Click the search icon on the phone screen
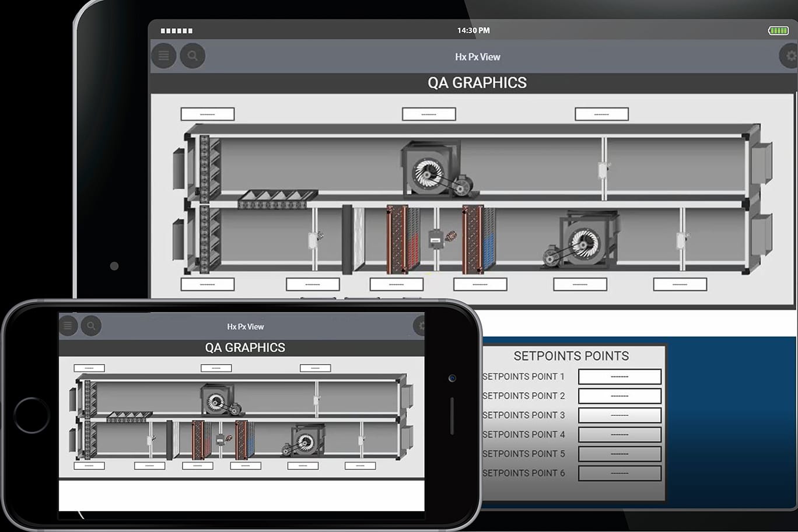Viewport: 798px width, 532px height. (x=91, y=325)
